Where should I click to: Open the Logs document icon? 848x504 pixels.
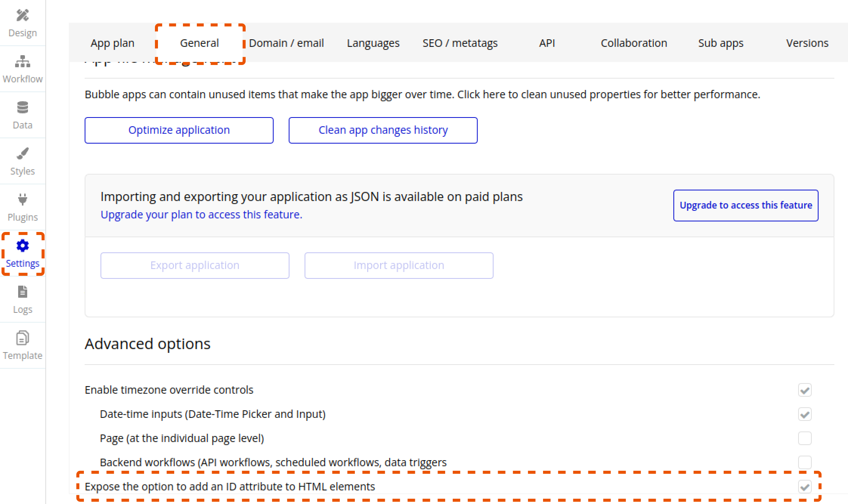click(x=22, y=292)
